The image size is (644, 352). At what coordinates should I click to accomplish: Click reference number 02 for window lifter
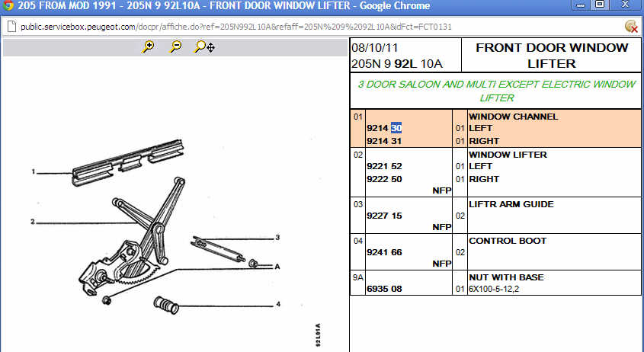pos(357,155)
